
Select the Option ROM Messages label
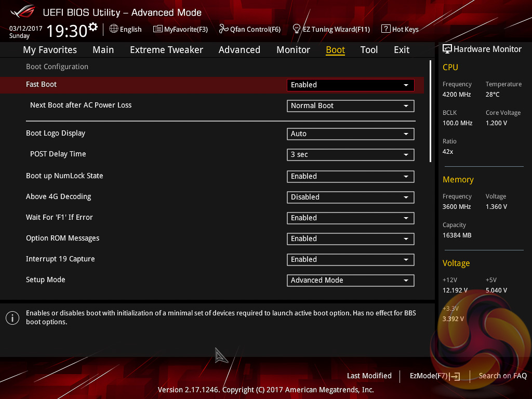[63, 238]
